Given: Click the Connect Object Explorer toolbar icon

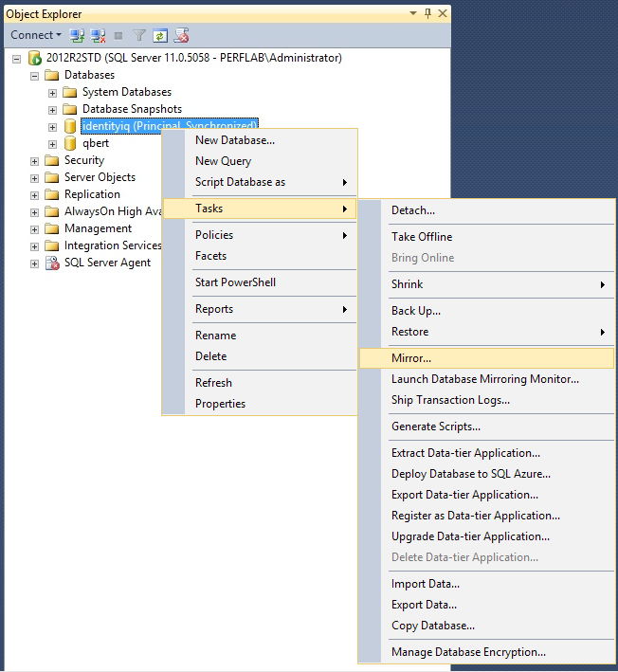Looking at the screenshot, I should [77, 36].
